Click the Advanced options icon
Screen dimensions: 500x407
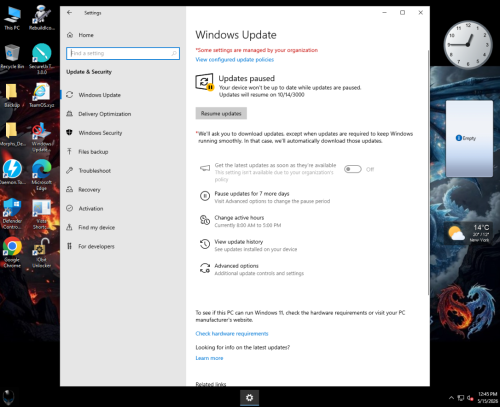pos(205,268)
